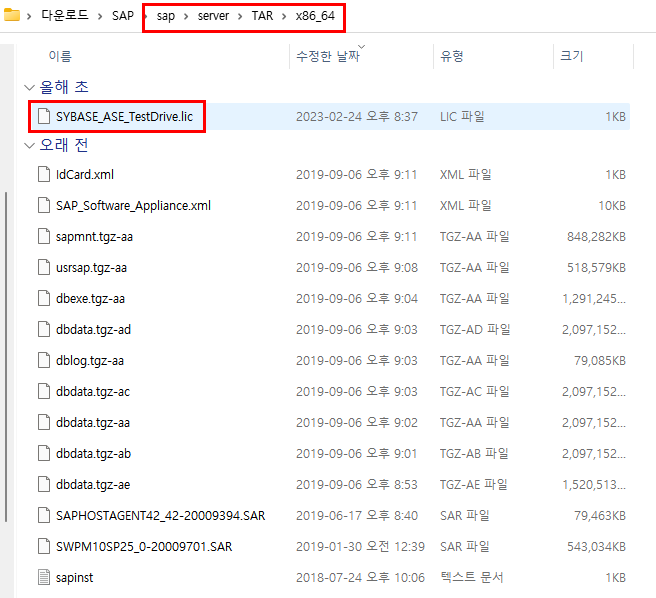The image size is (656, 598).
Task: Click the 2023-02-24 오후 8:37 date
Action: tap(357, 116)
